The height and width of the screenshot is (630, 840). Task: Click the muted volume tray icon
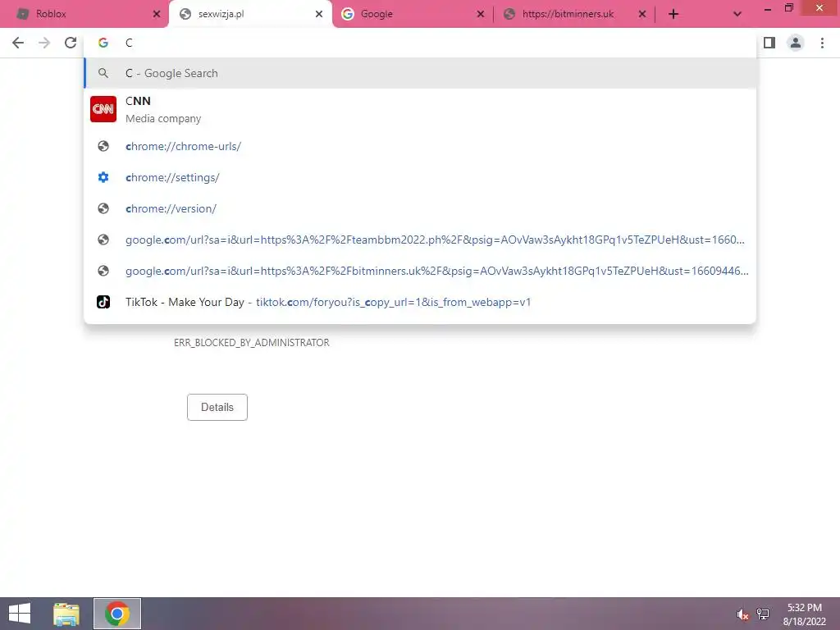click(x=742, y=614)
